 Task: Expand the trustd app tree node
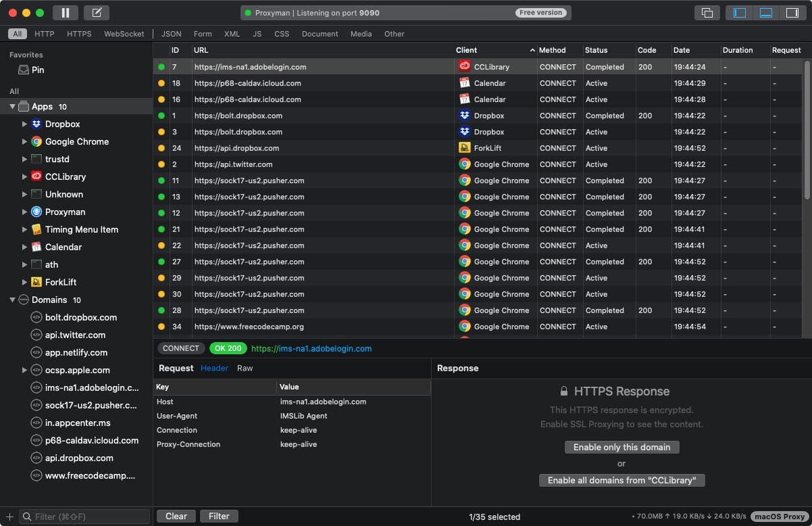tap(24, 159)
